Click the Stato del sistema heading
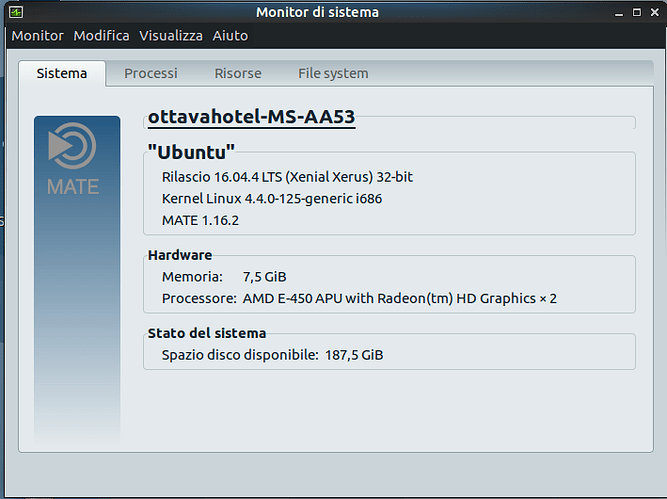667x499 pixels. tap(207, 333)
